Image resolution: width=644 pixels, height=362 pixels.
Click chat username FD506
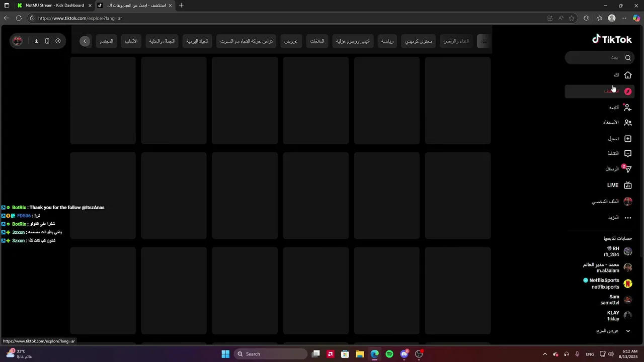click(24, 216)
